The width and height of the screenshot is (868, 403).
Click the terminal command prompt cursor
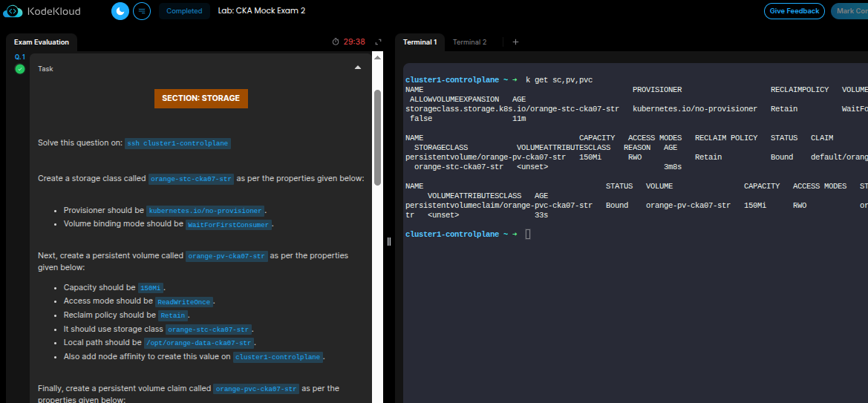(528, 235)
